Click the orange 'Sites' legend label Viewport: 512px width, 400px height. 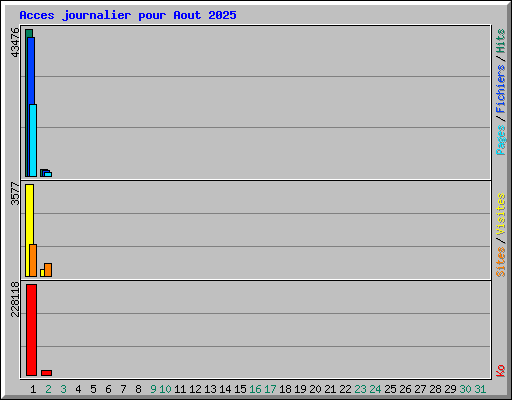coord(501,262)
